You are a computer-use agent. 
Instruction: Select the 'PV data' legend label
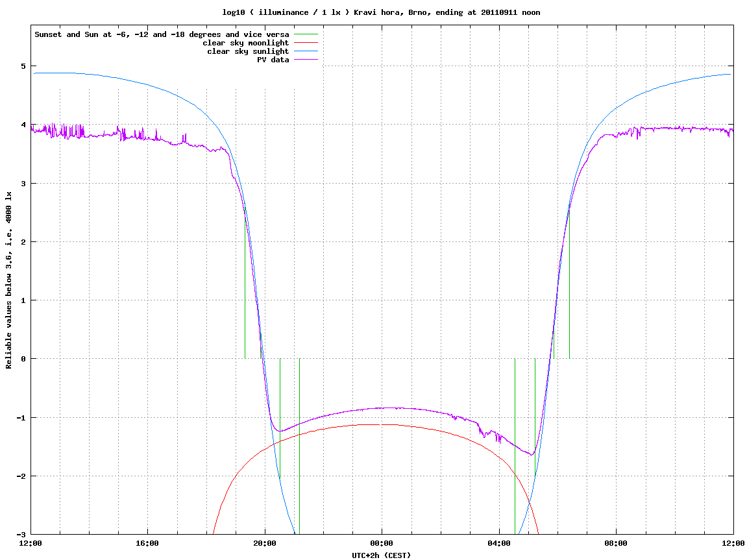coord(273,60)
